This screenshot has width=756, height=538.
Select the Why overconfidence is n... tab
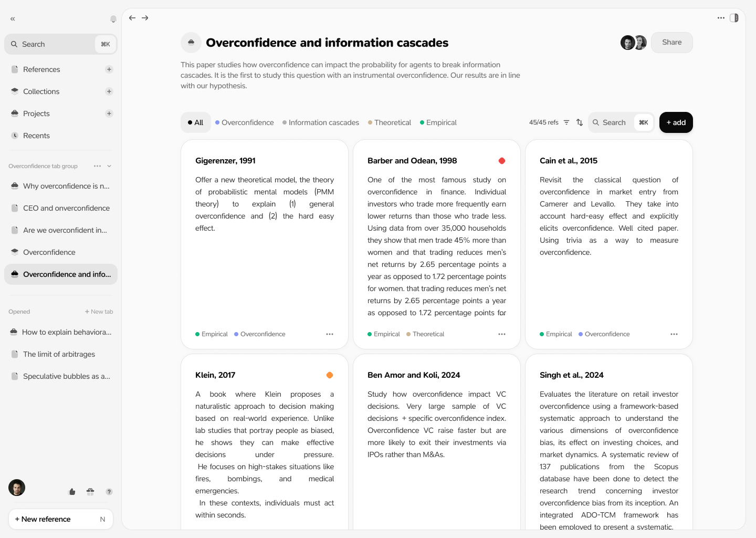pyautogui.click(x=66, y=186)
